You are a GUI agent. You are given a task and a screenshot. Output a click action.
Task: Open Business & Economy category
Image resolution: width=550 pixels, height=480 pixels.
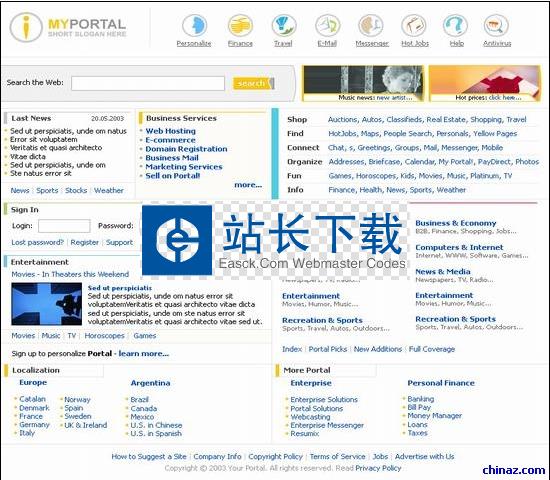point(456,223)
